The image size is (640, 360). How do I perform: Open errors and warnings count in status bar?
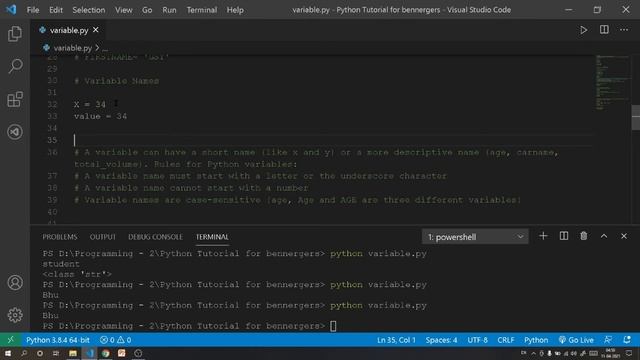click(x=116, y=340)
